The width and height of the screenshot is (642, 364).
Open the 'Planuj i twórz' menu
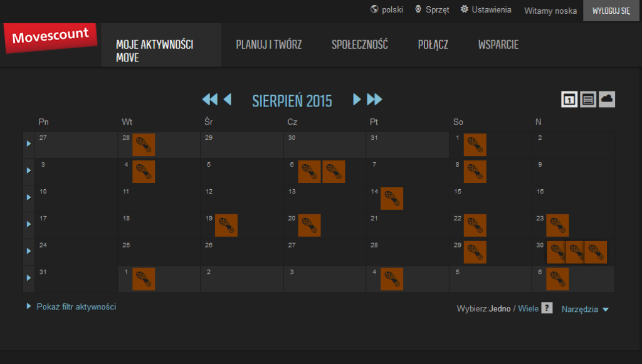[x=268, y=44]
